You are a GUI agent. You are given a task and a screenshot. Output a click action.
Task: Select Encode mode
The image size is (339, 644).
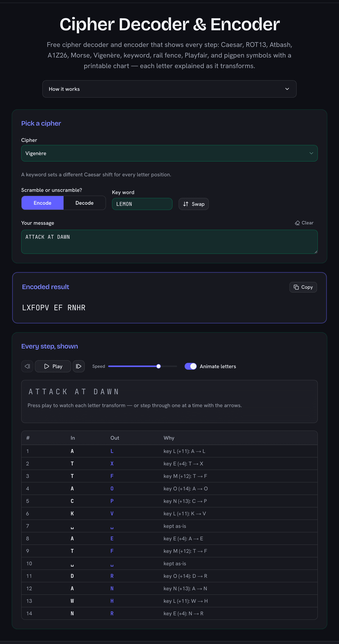coord(43,203)
